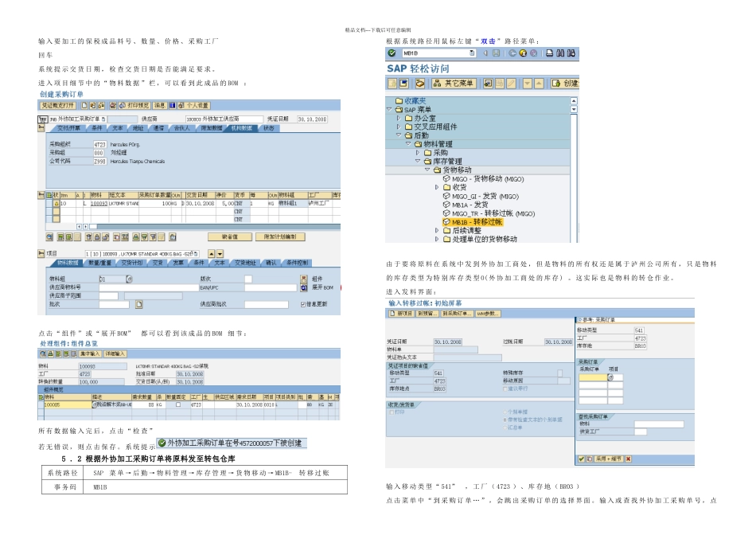Click the yellow Exit arrow icon

[x=523, y=53]
